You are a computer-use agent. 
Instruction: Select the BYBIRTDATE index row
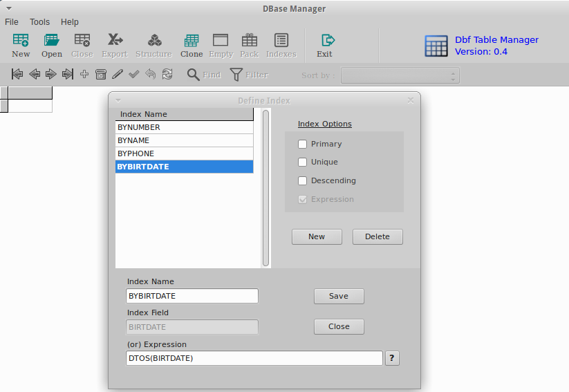(185, 167)
